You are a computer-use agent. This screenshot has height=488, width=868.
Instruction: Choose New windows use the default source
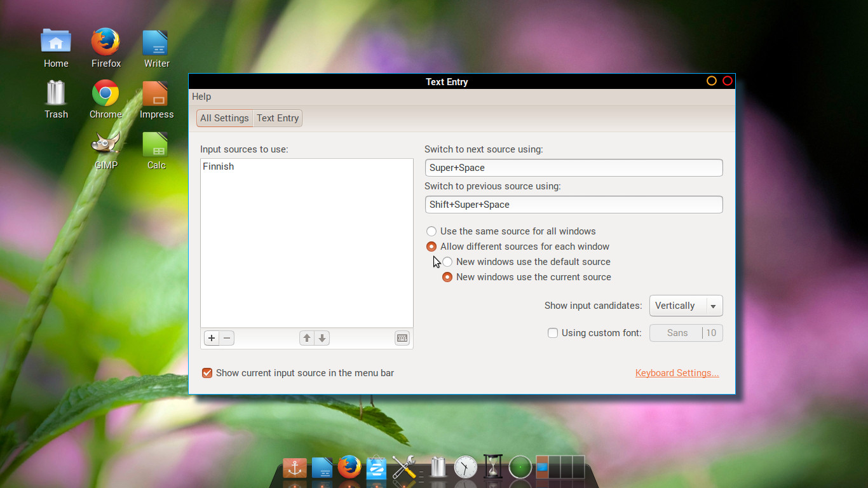coord(447,262)
